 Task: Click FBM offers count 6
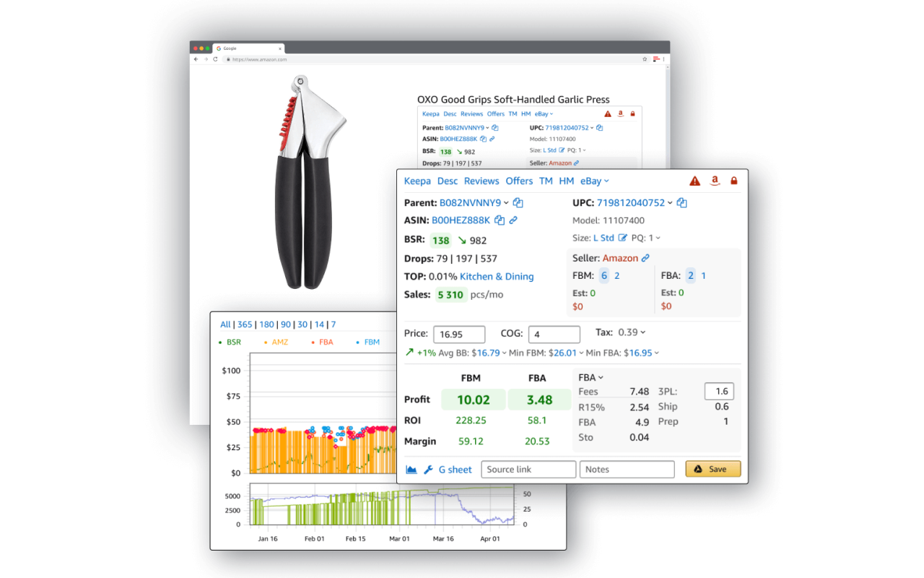coord(604,275)
